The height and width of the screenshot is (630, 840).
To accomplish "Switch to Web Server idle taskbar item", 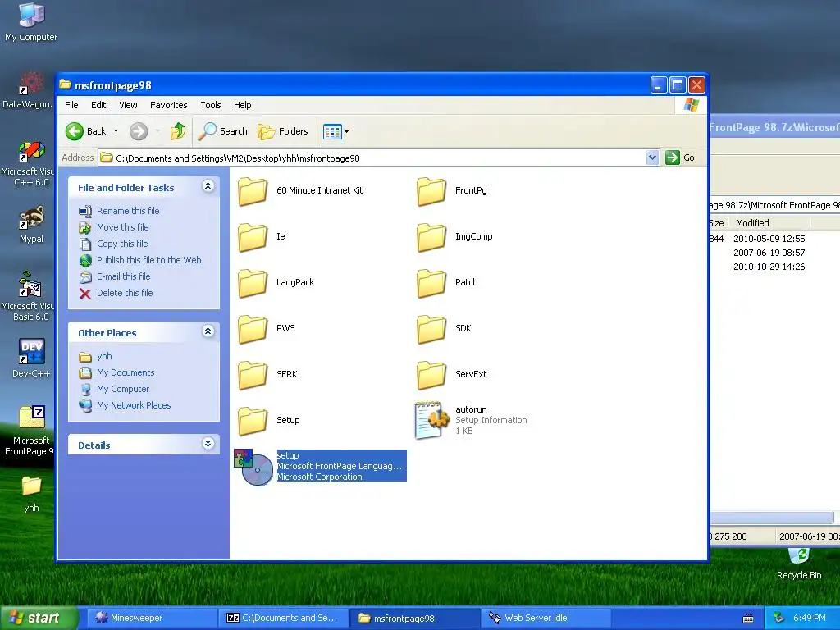I will [546, 618].
